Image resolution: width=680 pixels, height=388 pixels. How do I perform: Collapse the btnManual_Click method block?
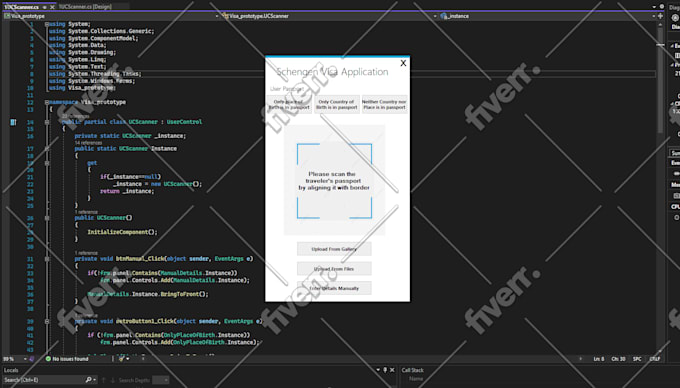click(47, 259)
